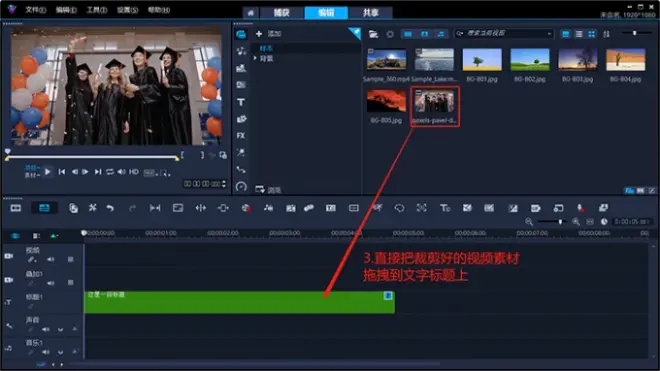Open the 帮助 menu

[159, 10]
